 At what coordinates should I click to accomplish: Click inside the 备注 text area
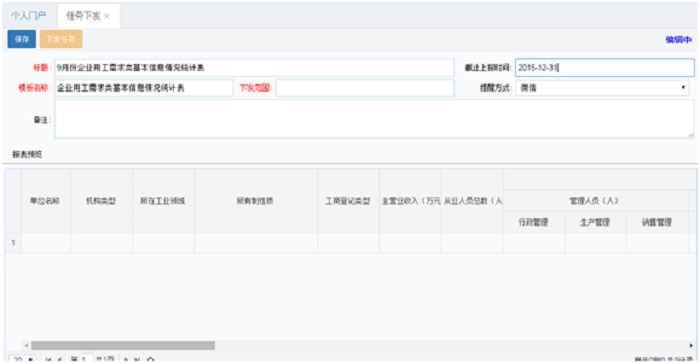pos(374,119)
